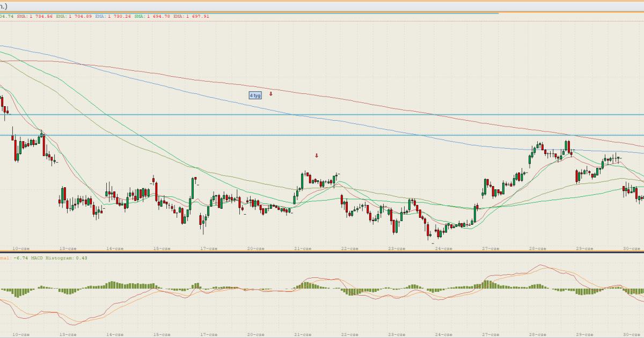Grab the divider between price and MACD panes

click(x=322, y=252)
